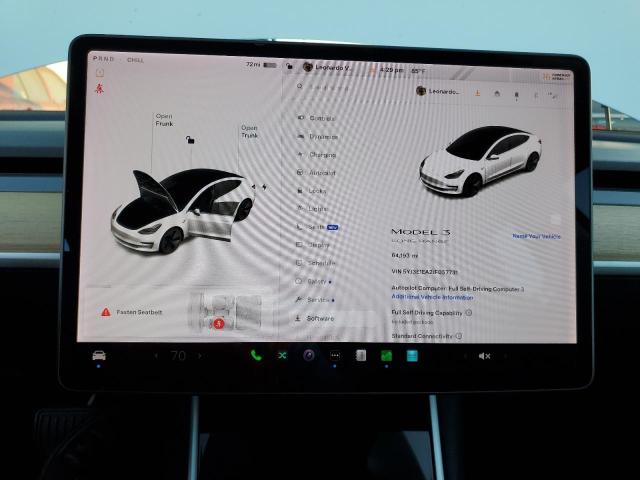Tap the open-door car model on left panel
Screen dimensions: 640x480
pyautogui.click(x=182, y=211)
